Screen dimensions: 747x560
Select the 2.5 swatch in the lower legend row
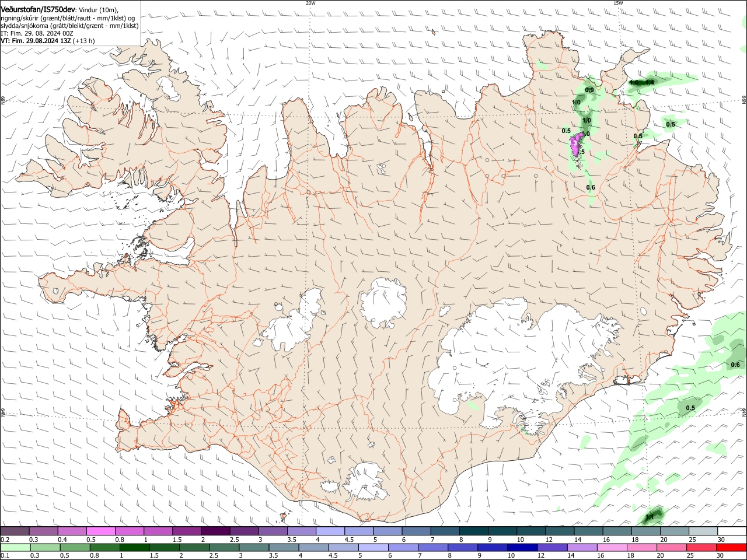224,548
